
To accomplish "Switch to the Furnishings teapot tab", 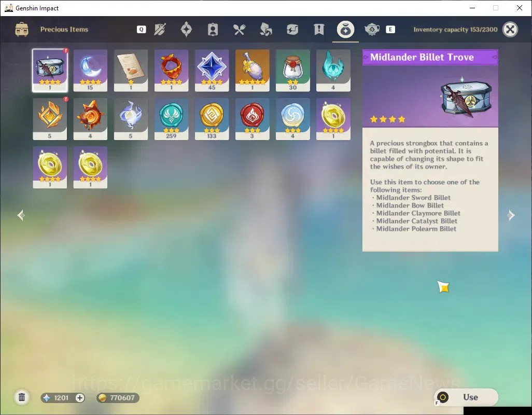I will (x=372, y=30).
